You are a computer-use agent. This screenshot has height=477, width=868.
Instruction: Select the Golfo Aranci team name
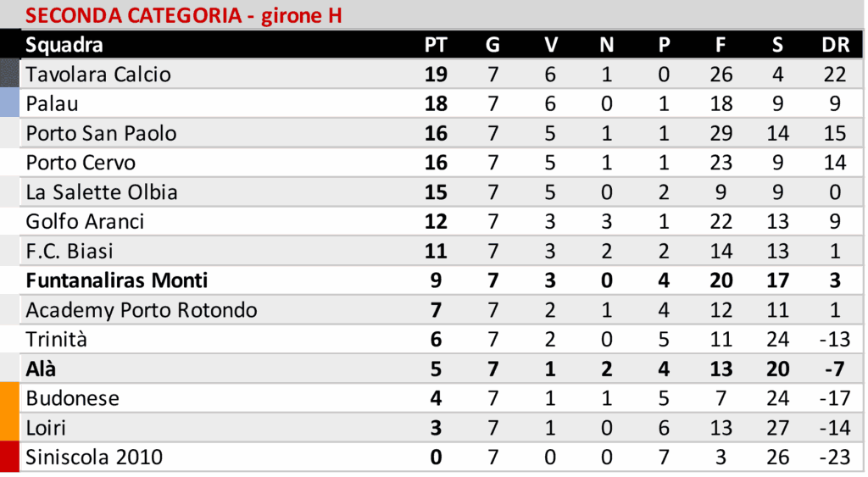85,222
